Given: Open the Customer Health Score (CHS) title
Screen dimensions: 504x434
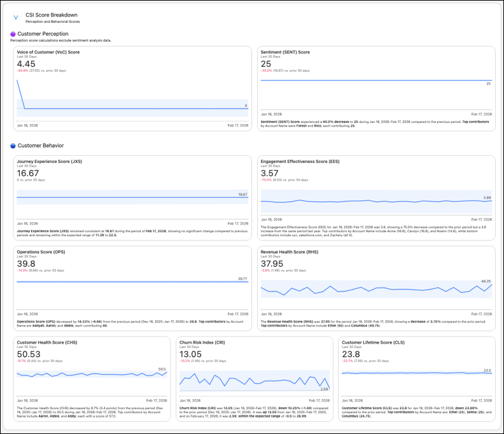Looking at the screenshot, I should tap(47, 342).
